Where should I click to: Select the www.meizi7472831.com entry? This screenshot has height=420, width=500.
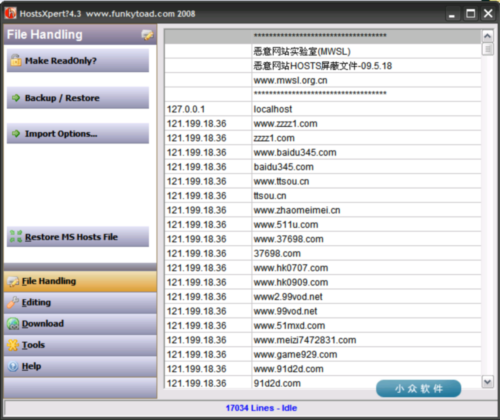[366, 340]
